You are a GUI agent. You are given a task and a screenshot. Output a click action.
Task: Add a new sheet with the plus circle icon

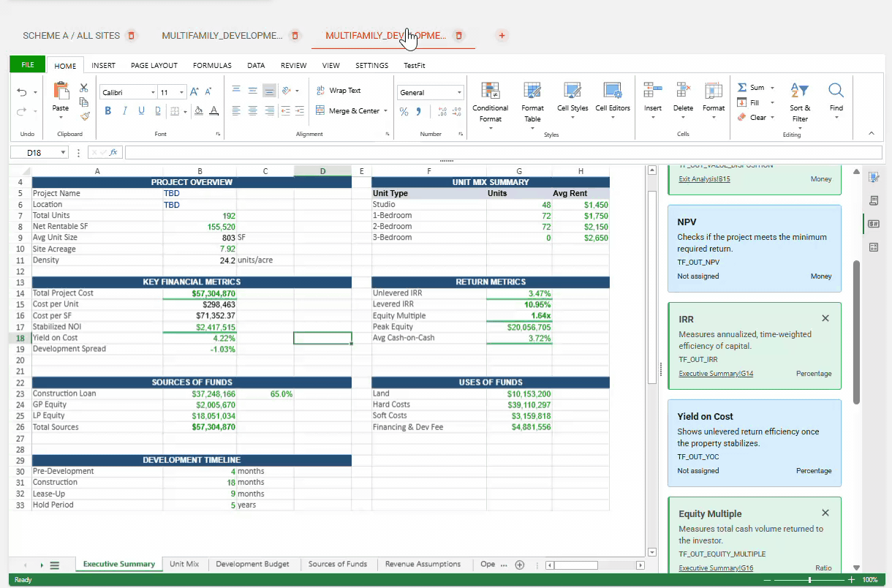520,565
